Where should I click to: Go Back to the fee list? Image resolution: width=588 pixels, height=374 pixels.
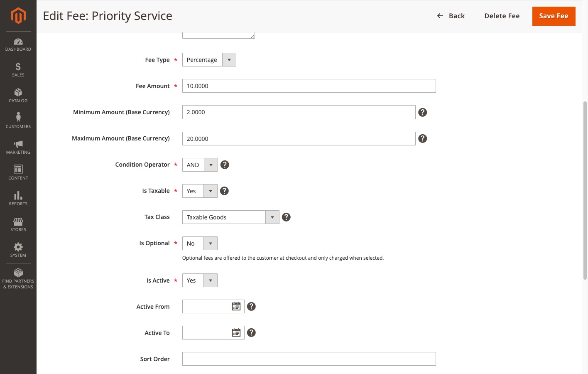[451, 16]
